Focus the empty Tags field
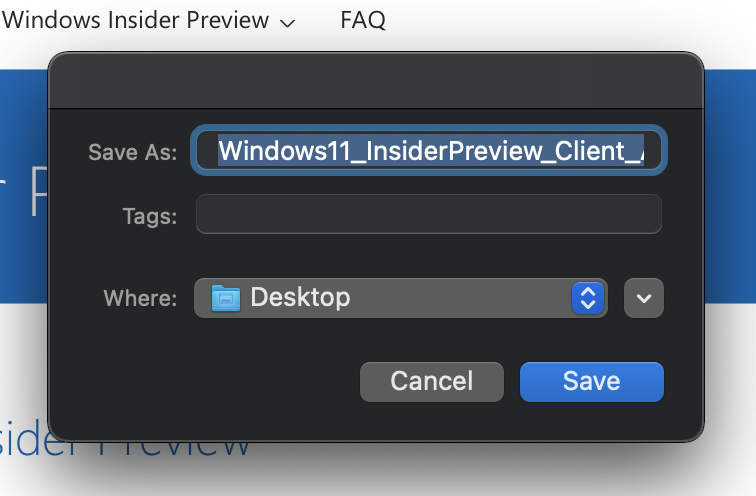Image resolution: width=756 pixels, height=496 pixels. pos(429,214)
